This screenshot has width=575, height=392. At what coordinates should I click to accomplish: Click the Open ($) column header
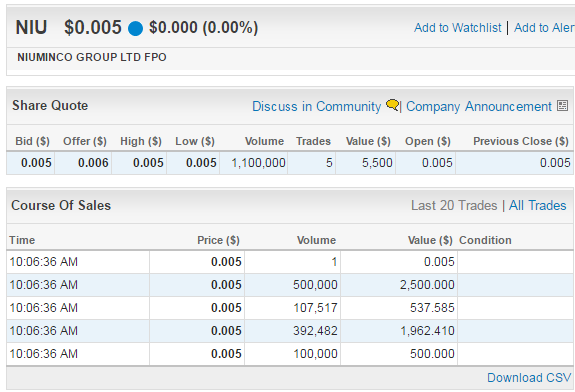point(428,141)
